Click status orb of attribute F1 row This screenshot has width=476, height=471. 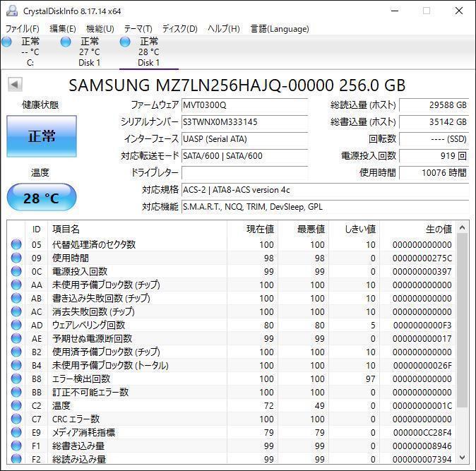point(16,446)
